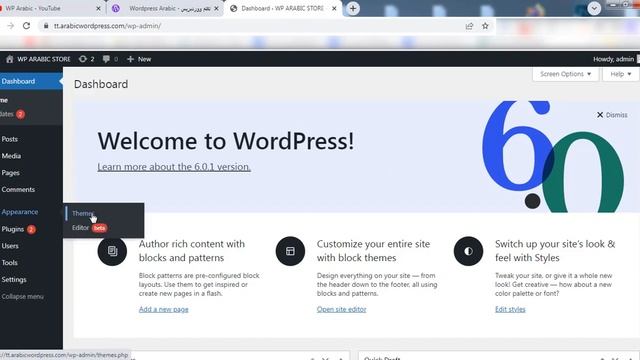
Task: Open the Appearance menu
Action: click(x=30, y=212)
